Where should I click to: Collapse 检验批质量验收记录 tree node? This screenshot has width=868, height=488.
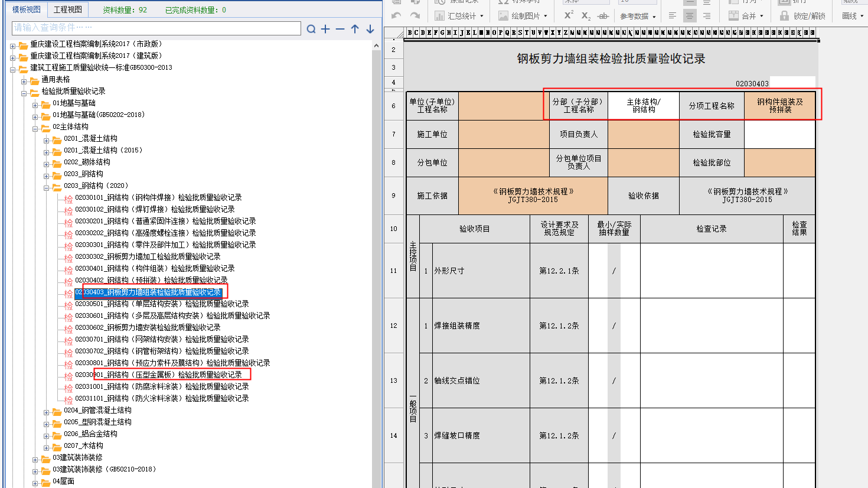pyautogui.click(x=24, y=93)
